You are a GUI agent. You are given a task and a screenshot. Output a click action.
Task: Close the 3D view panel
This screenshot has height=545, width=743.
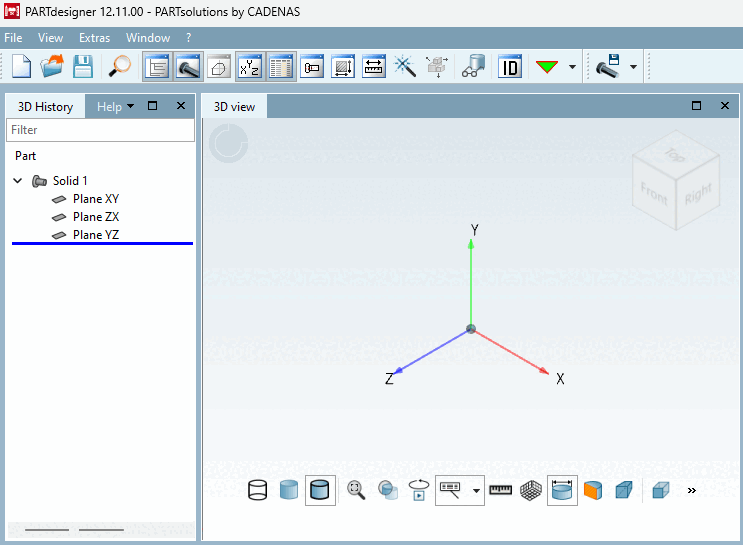(725, 106)
